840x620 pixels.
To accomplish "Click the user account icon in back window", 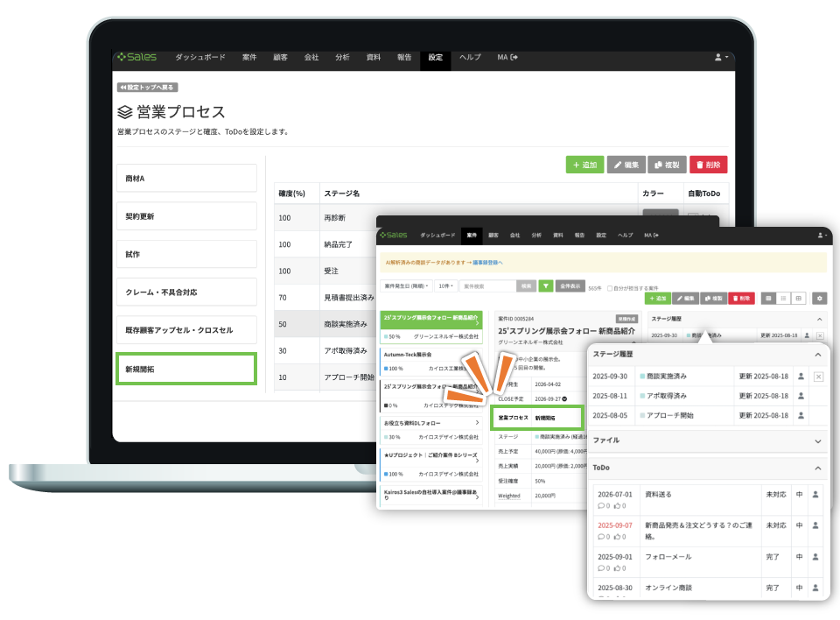I will click(720, 58).
